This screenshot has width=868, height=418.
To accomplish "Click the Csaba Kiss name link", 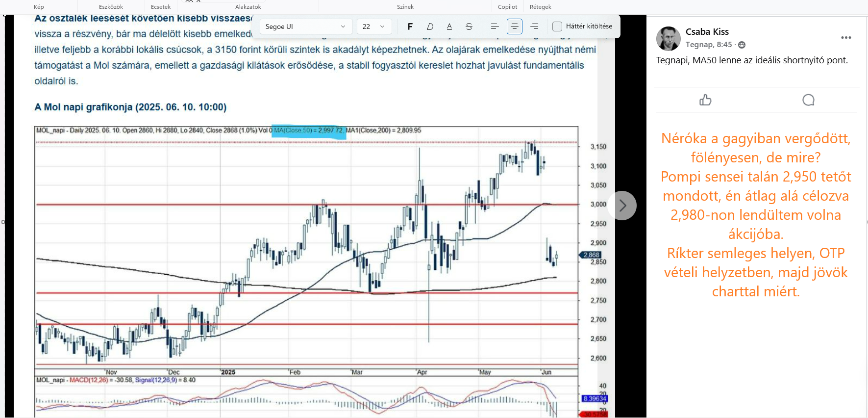I will click(707, 31).
